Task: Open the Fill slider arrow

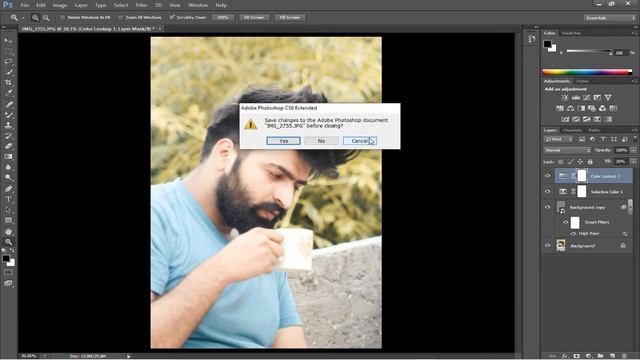Action: coord(633,162)
